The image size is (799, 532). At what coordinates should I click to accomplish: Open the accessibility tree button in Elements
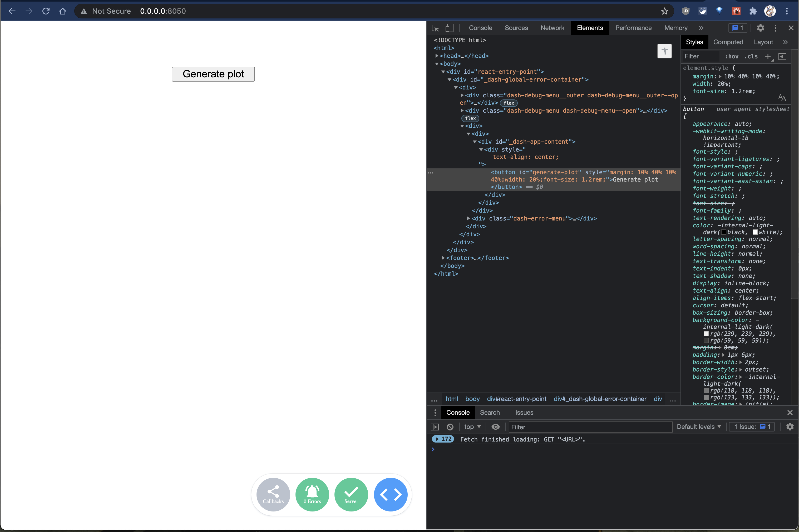tap(664, 51)
